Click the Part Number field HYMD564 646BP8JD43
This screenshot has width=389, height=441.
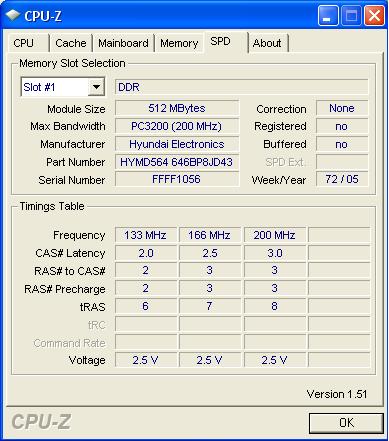(177, 162)
